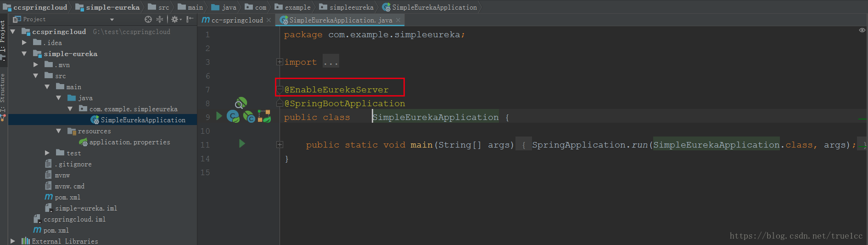868x245 pixels.
Task: Expand the .idea folder
Action: pos(24,42)
